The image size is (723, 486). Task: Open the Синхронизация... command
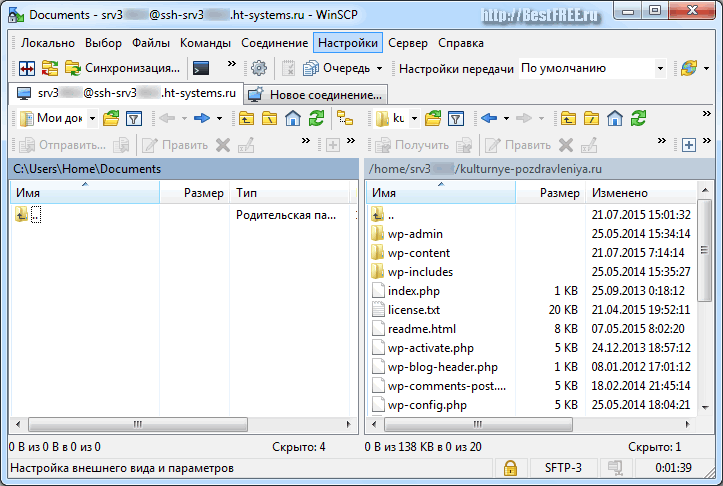122,68
